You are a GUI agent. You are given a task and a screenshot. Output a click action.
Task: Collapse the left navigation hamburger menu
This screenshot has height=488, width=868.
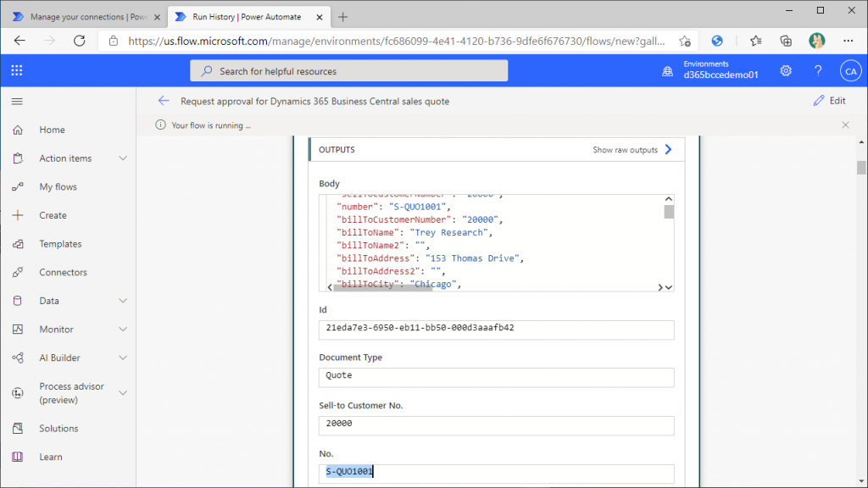(x=17, y=102)
